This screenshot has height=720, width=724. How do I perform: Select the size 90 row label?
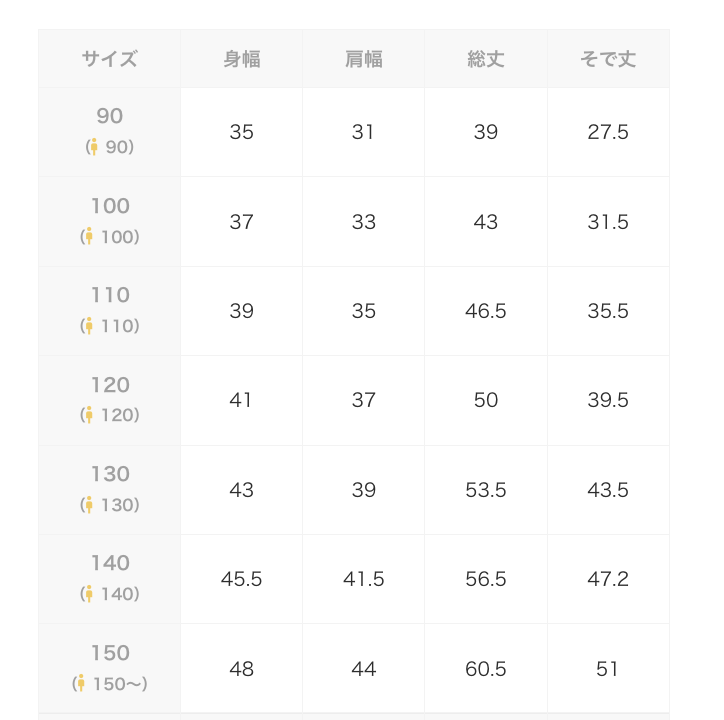(110, 117)
